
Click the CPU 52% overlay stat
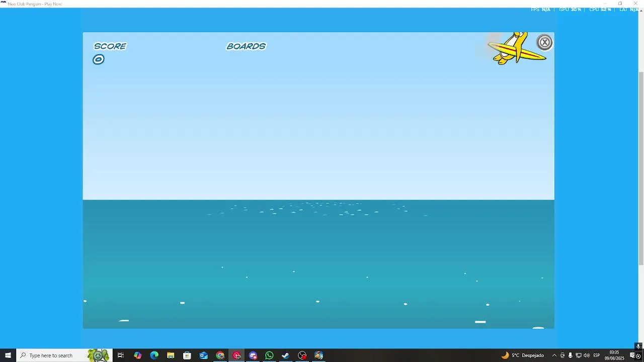600,10
